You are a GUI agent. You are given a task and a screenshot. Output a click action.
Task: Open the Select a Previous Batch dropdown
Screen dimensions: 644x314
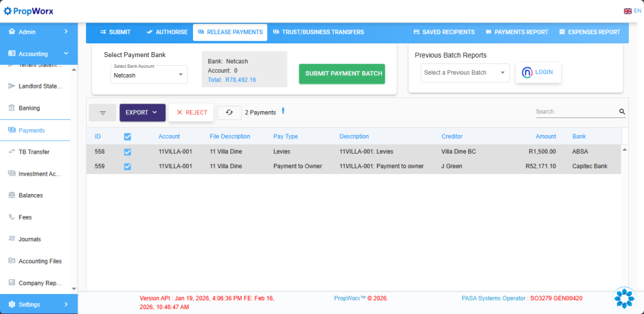click(465, 73)
